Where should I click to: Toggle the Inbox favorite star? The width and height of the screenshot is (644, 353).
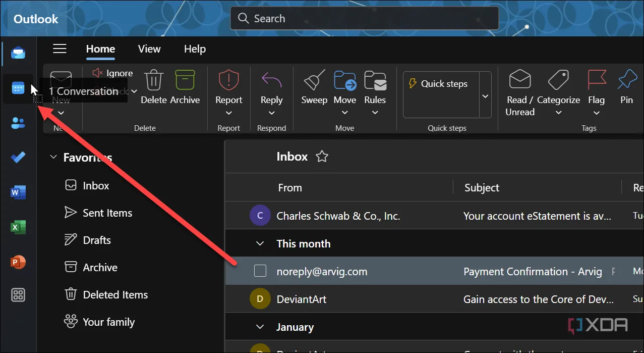tap(322, 157)
